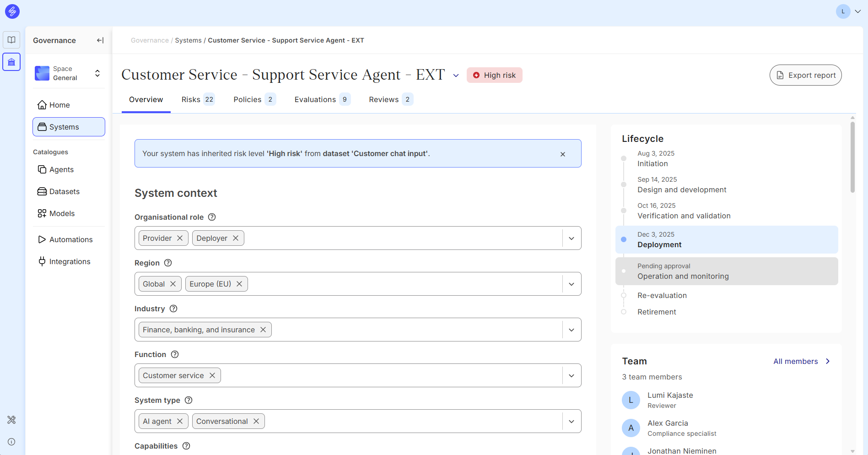Viewport: 868px width, 455px height.
Task: Expand the Organisational role dropdown
Action: coord(571,238)
